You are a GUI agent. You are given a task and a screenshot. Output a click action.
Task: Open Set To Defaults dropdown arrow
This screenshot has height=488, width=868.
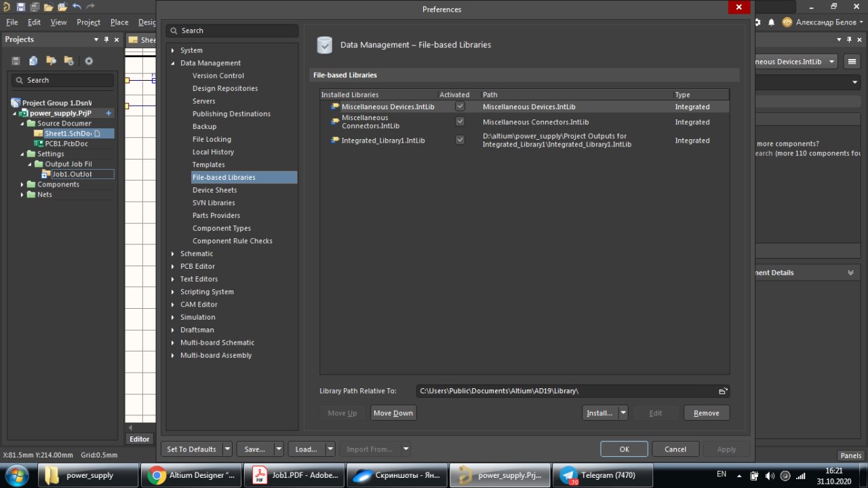coord(227,449)
